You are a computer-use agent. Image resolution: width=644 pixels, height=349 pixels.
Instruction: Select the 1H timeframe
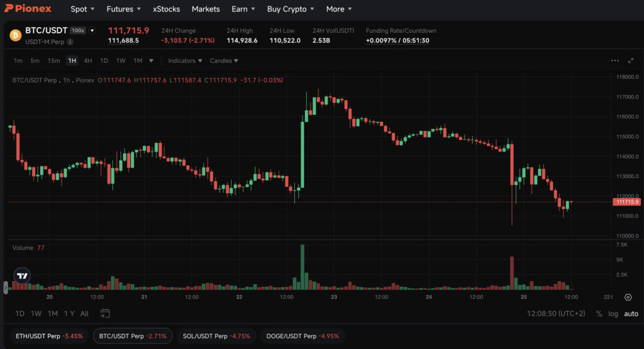coord(72,61)
